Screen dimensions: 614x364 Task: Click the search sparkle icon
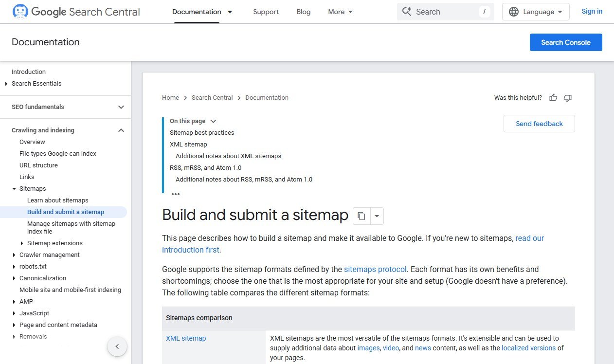pyautogui.click(x=407, y=12)
